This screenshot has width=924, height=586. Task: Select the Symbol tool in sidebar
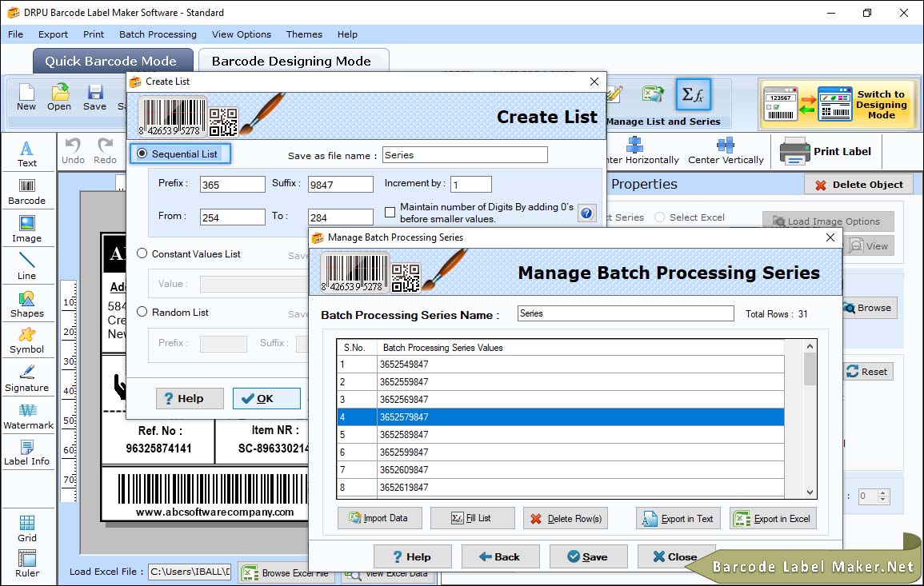pyautogui.click(x=27, y=341)
